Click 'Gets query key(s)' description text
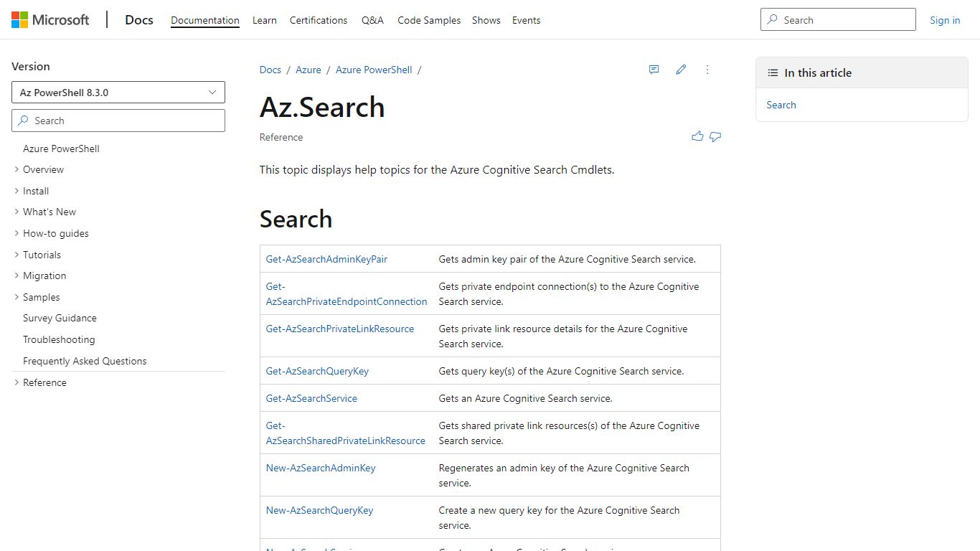Viewport: 980px width, 551px height. point(561,371)
